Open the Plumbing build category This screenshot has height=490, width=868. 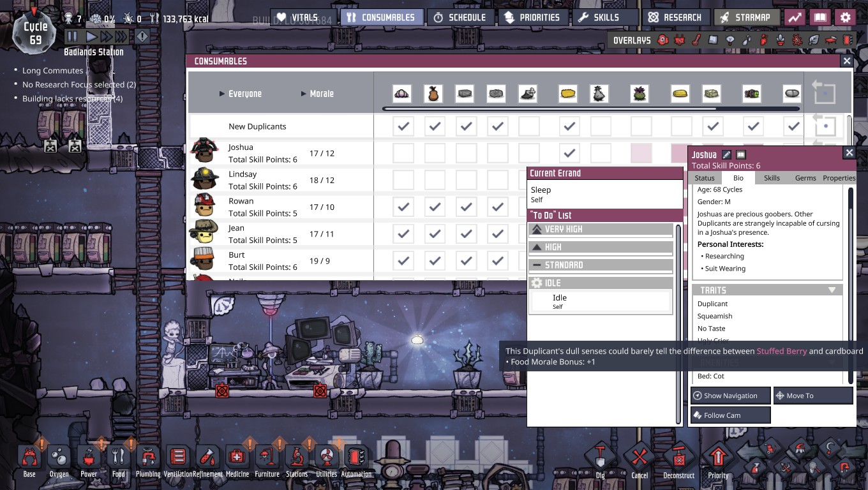coord(147,461)
